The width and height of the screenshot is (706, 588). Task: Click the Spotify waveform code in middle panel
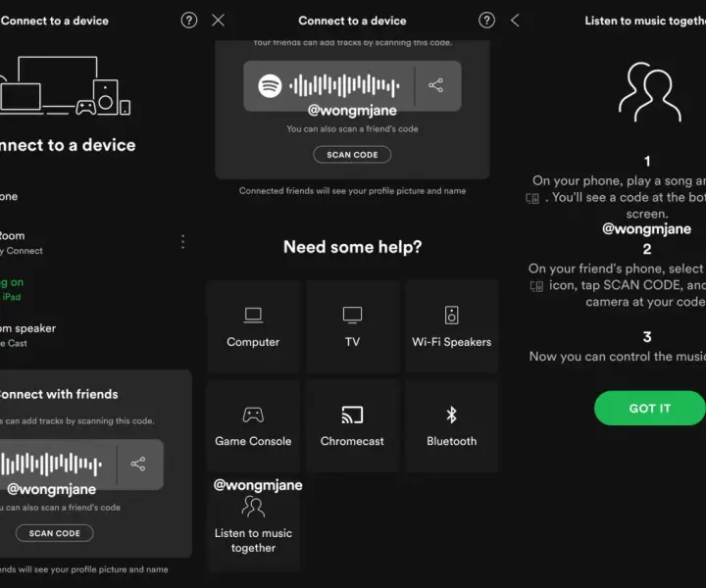[344, 85]
